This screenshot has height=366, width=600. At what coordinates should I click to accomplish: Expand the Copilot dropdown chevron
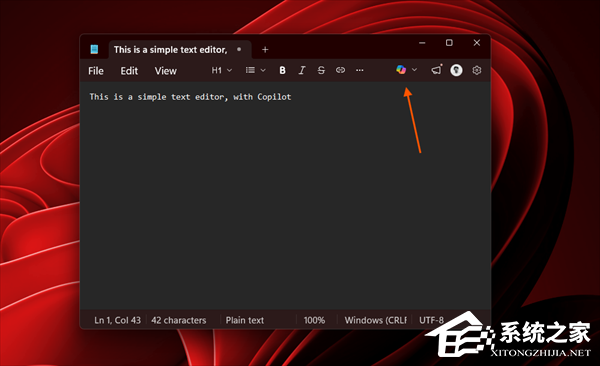414,70
